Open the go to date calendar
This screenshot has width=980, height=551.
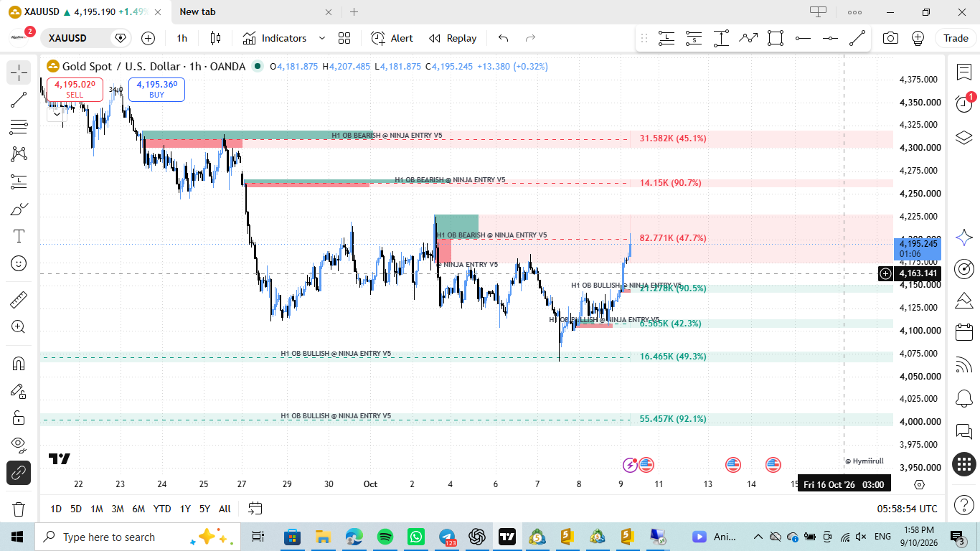click(255, 509)
